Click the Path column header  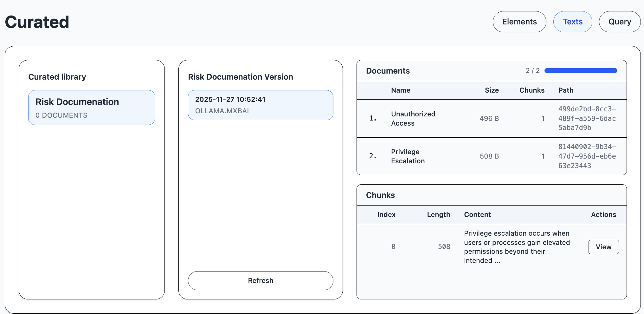tap(566, 90)
